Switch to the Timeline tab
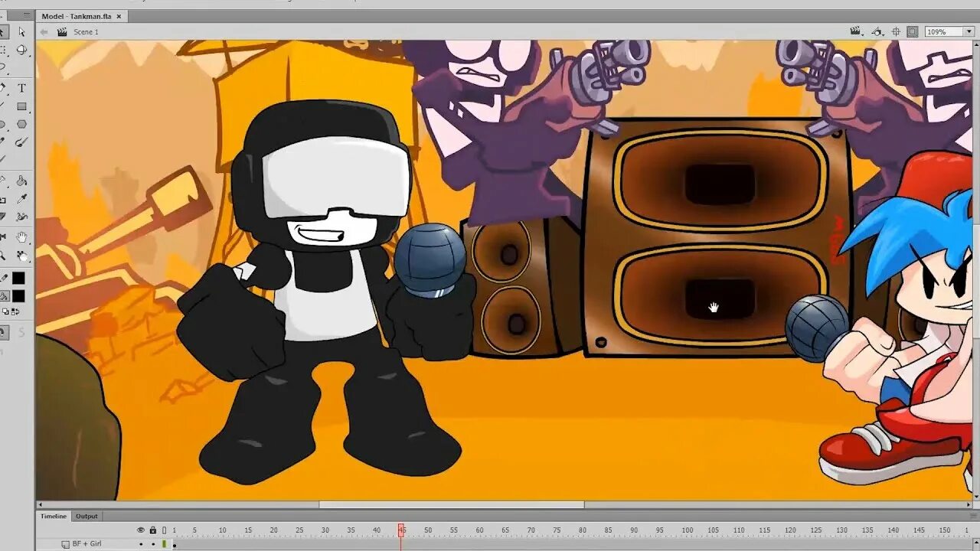The image size is (980, 551). point(54,516)
